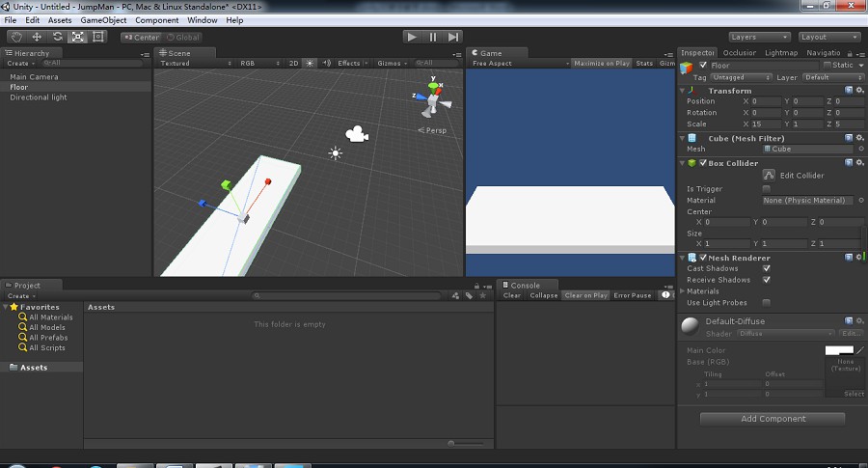
Task: Open the File menu
Action: (10, 20)
